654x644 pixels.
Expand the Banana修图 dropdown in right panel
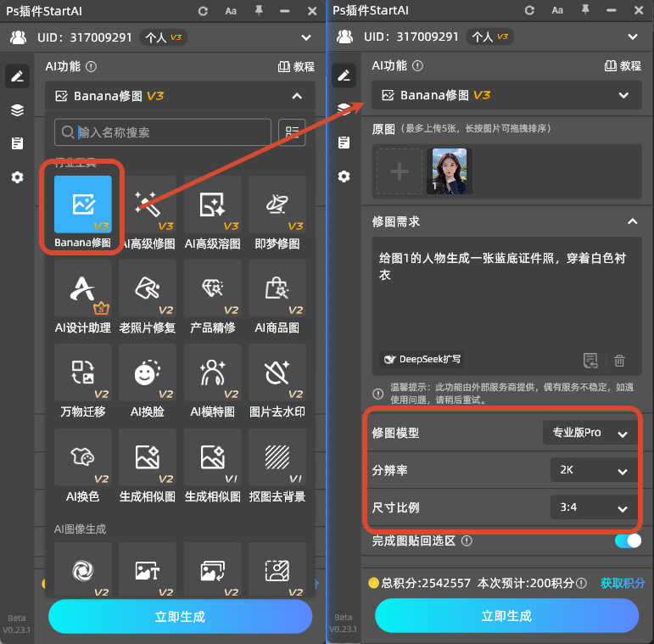pyautogui.click(x=623, y=96)
